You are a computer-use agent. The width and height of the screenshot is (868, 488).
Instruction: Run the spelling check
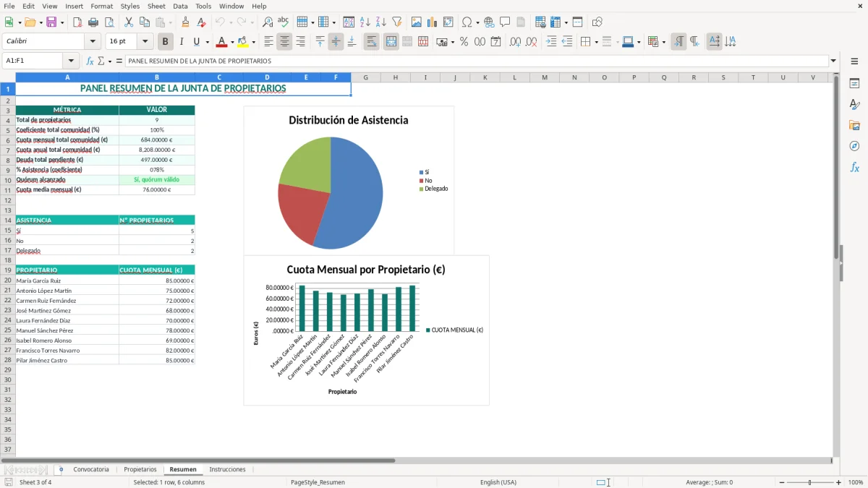click(284, 22)
